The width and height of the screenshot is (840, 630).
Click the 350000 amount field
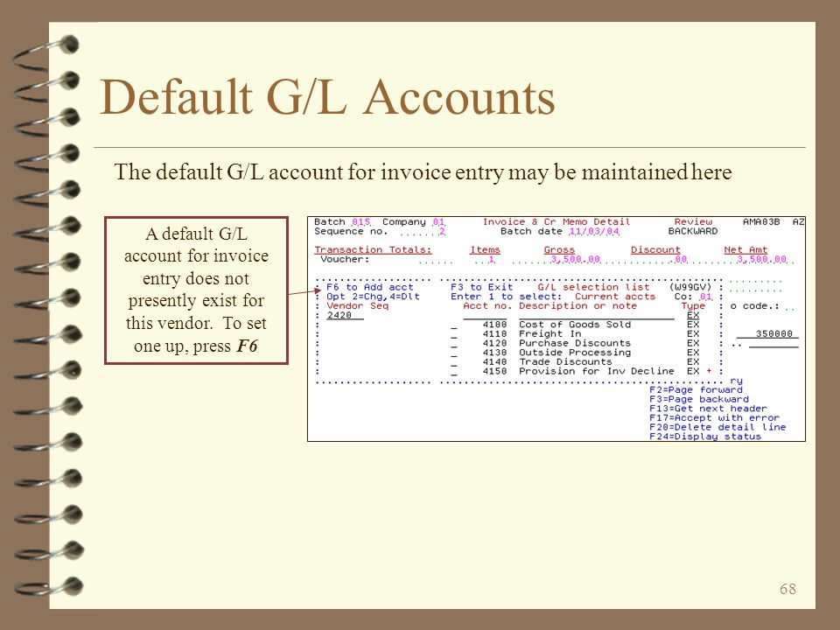pos(768,333)
